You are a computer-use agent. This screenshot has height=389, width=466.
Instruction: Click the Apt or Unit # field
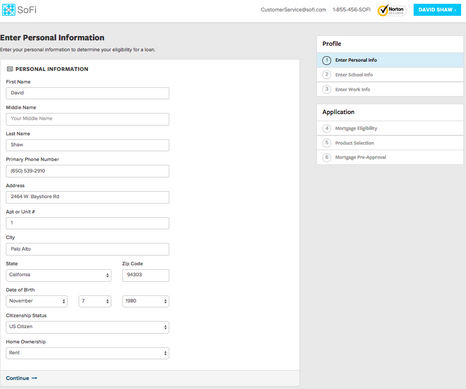pos(88,223)
